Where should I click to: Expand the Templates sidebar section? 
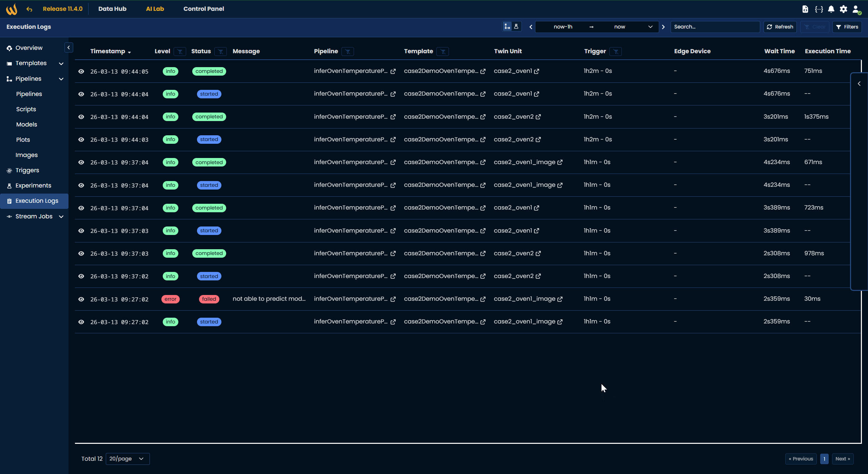pyautogui.click(x=61, y=63)
